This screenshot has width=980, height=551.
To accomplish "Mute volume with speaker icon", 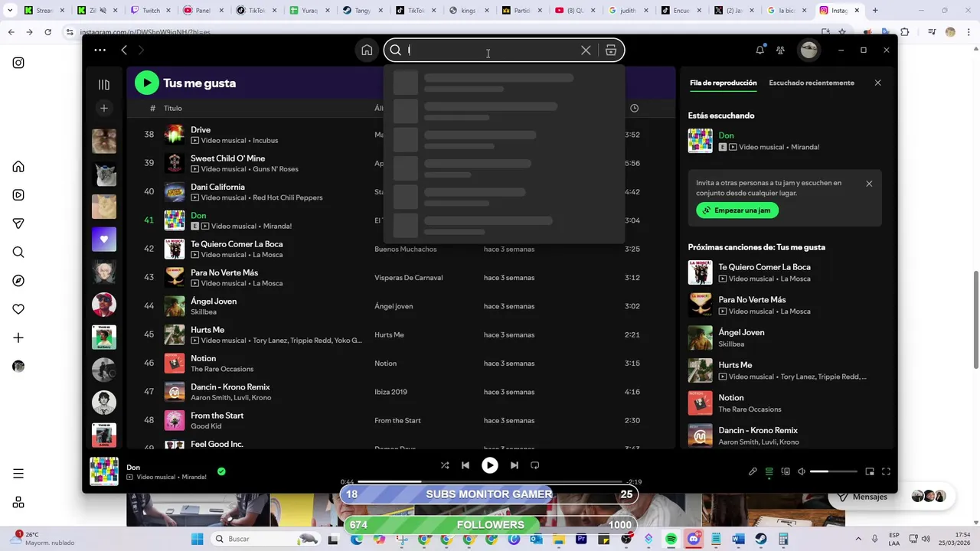I will (802, 471).
